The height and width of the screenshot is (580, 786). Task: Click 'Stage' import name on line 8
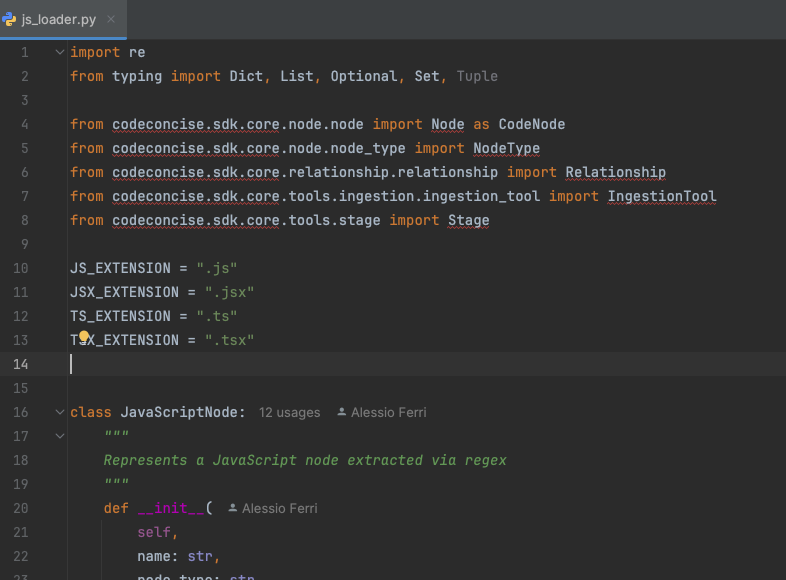point(468,221)
